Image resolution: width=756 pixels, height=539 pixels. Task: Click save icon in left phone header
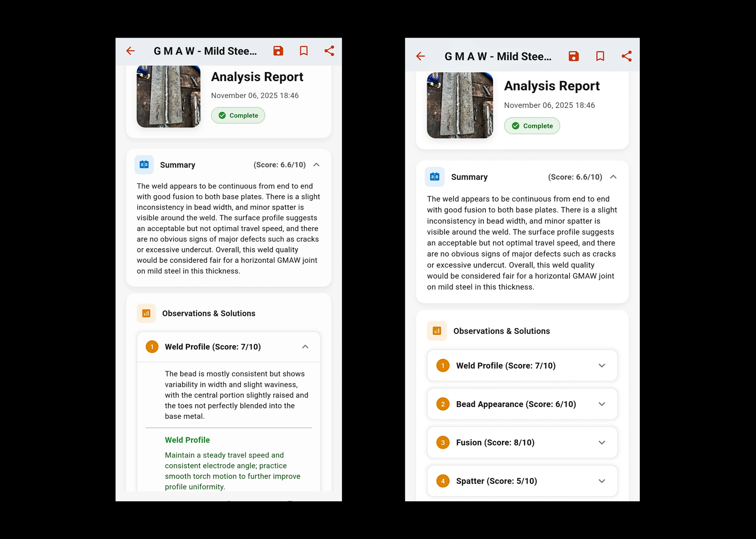[x=278, y=51]
